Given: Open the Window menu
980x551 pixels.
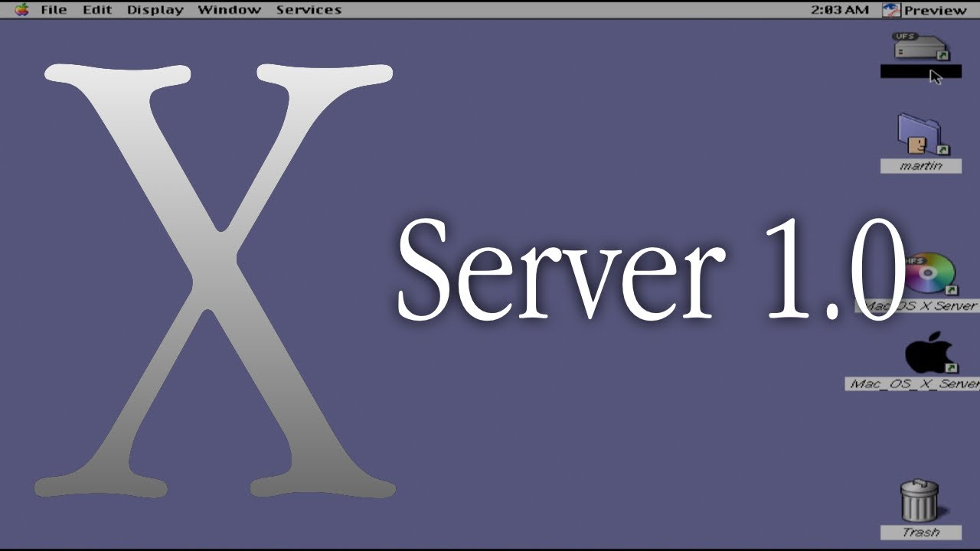Looking at the screenshot, I should tap(229, 10).
